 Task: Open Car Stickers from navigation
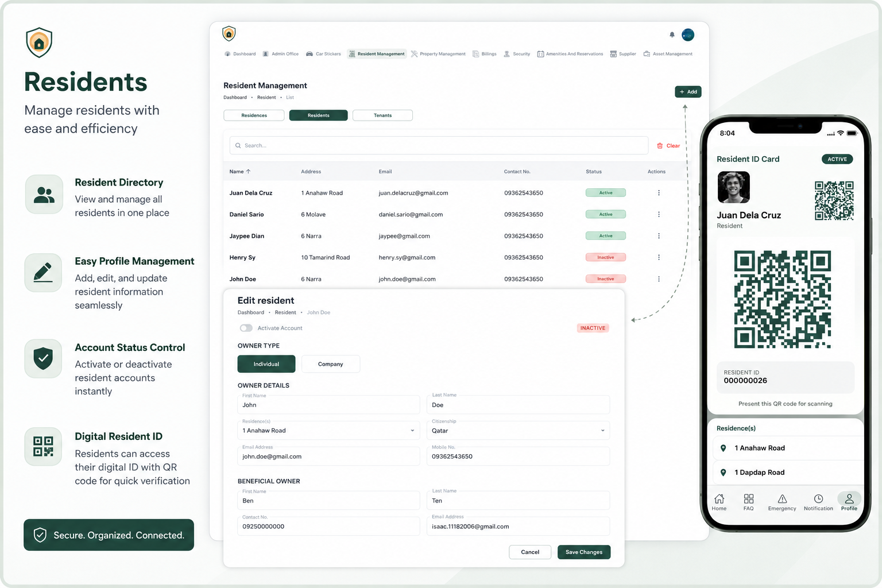tap(323, 54)
